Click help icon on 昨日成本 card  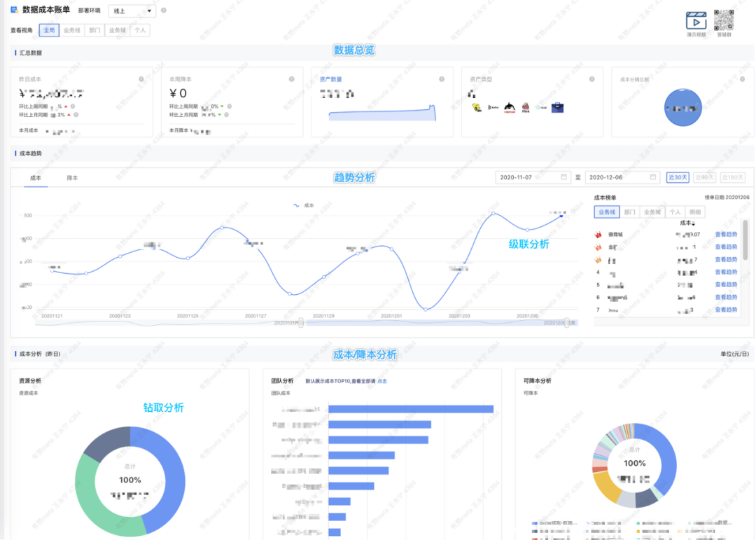141,79
